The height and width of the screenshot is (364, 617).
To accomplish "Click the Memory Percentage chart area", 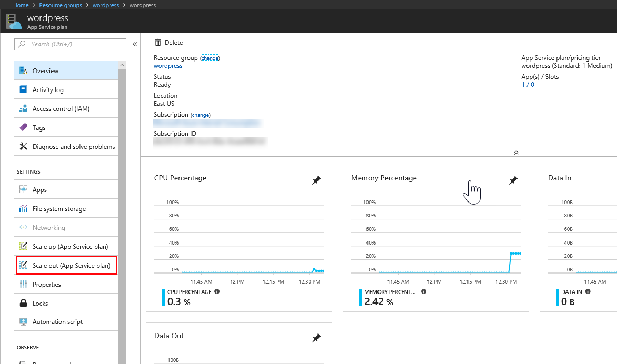I will [x=435, y=236].
